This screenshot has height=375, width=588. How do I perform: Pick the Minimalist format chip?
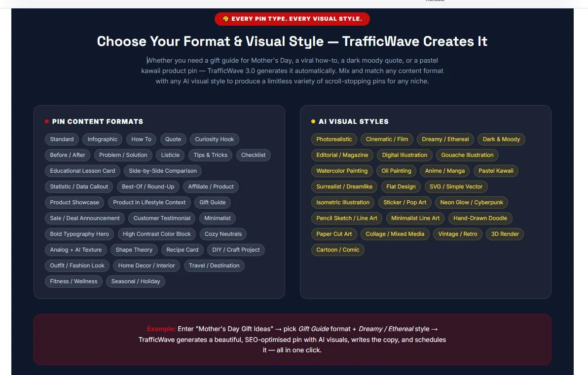pyautogui.click(x=218, y=218)
